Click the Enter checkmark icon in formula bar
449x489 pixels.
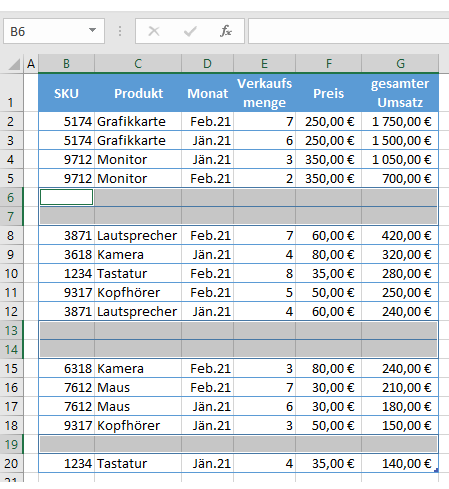point(190,31)
